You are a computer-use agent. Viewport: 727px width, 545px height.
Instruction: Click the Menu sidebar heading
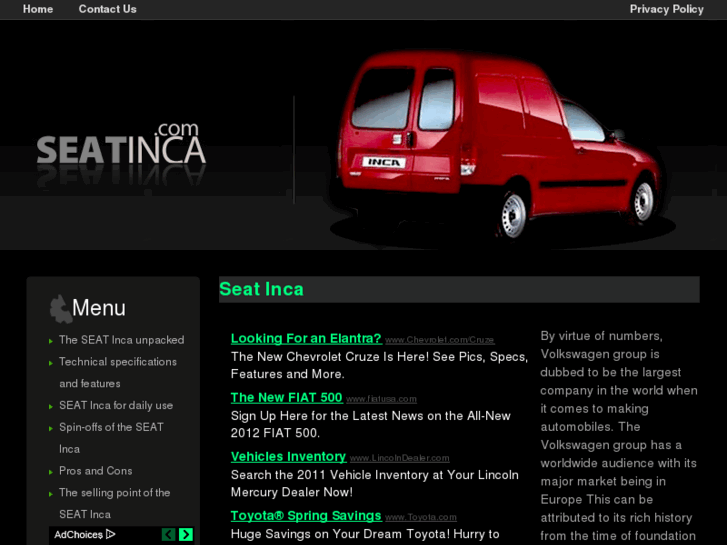click(x=99, y=308)
